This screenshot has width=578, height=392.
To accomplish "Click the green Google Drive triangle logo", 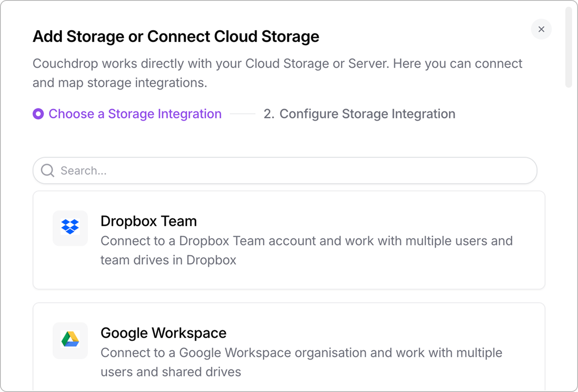I will [x=70, y=341].
